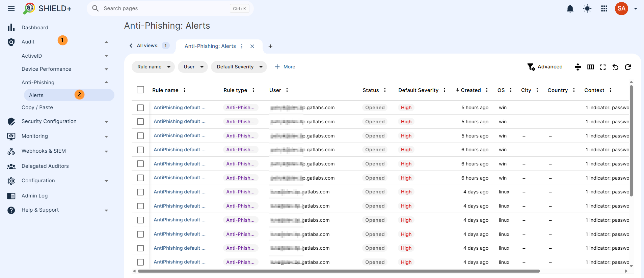Open the Dashboard bar-chart icon
Screen dimensions: 644x278
click(11, 28)
